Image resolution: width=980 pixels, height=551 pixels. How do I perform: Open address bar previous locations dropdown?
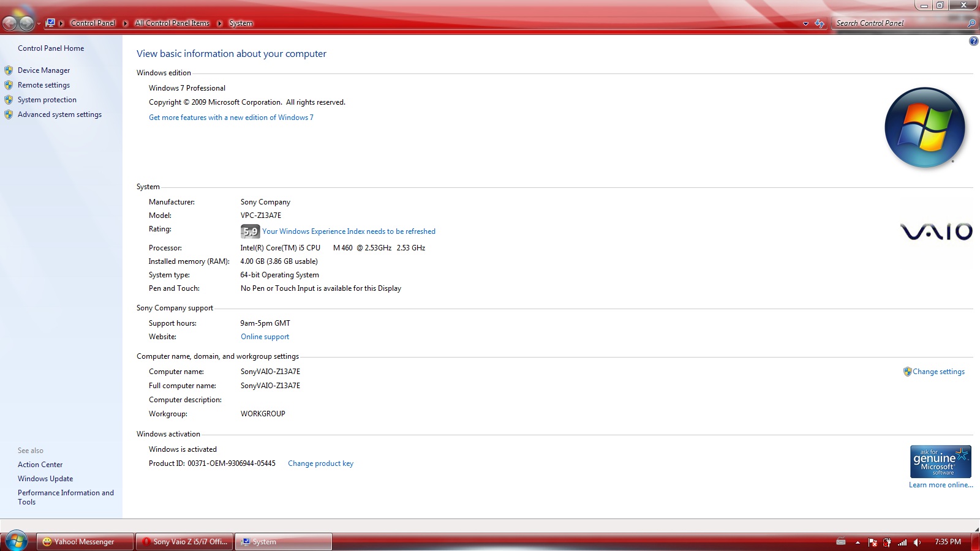click(805, 24)
